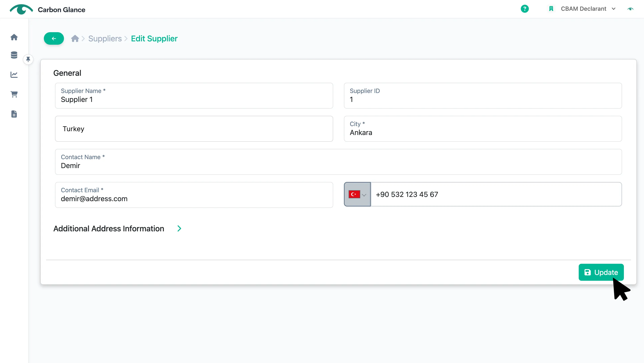Click the Edit Supplier breadcrumb
Viewport: 644px width, 363px height.
tap(154, 38)
